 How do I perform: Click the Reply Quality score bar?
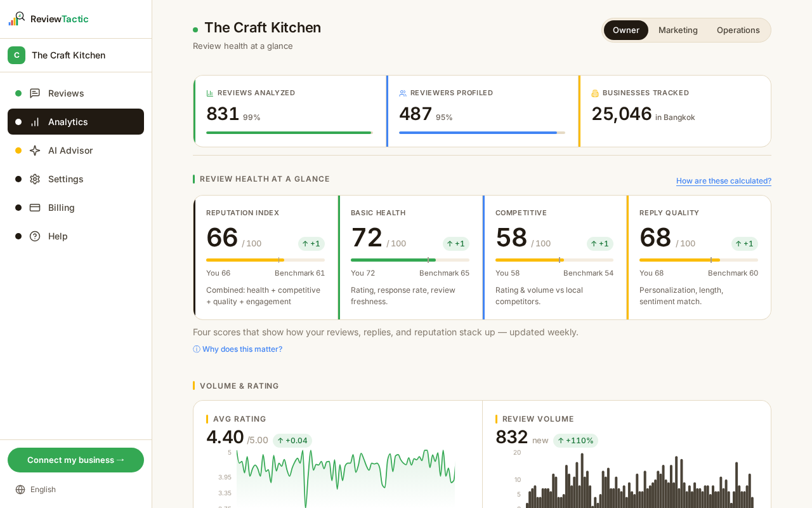698,260
